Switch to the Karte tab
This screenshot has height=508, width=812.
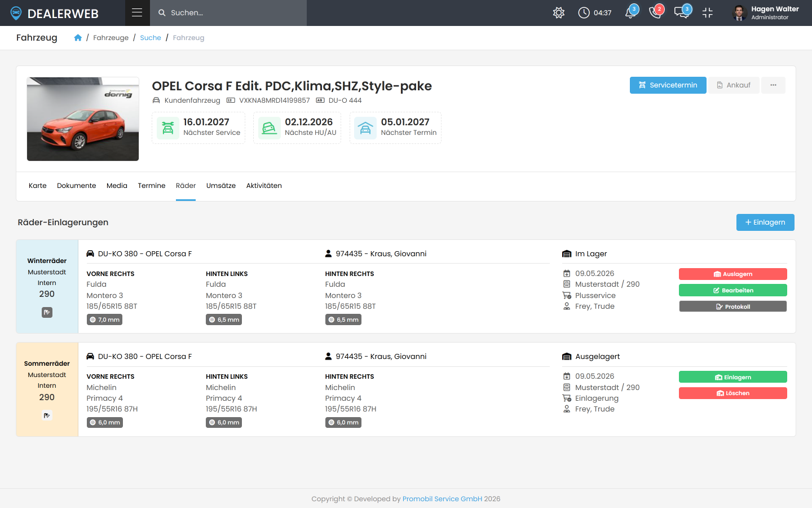tap(38, 186)
